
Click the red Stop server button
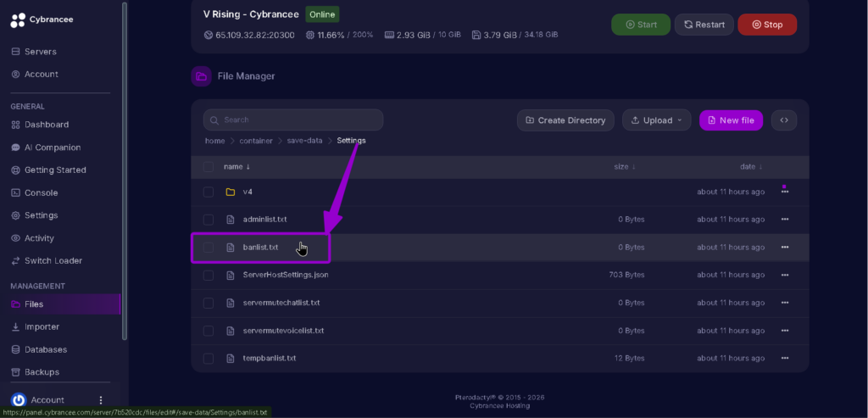click(x=767, y=25)
